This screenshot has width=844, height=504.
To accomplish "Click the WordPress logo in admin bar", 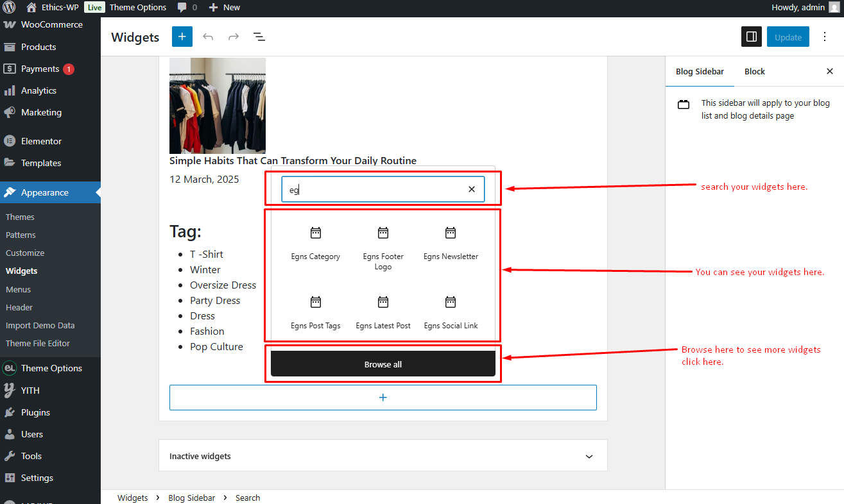I will (9, 8).
